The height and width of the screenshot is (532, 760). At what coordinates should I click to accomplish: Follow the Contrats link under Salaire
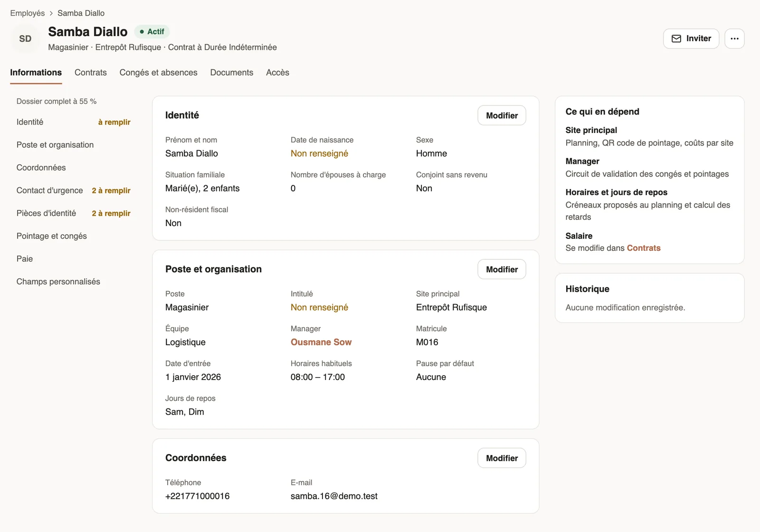click(x=644, y=248)
